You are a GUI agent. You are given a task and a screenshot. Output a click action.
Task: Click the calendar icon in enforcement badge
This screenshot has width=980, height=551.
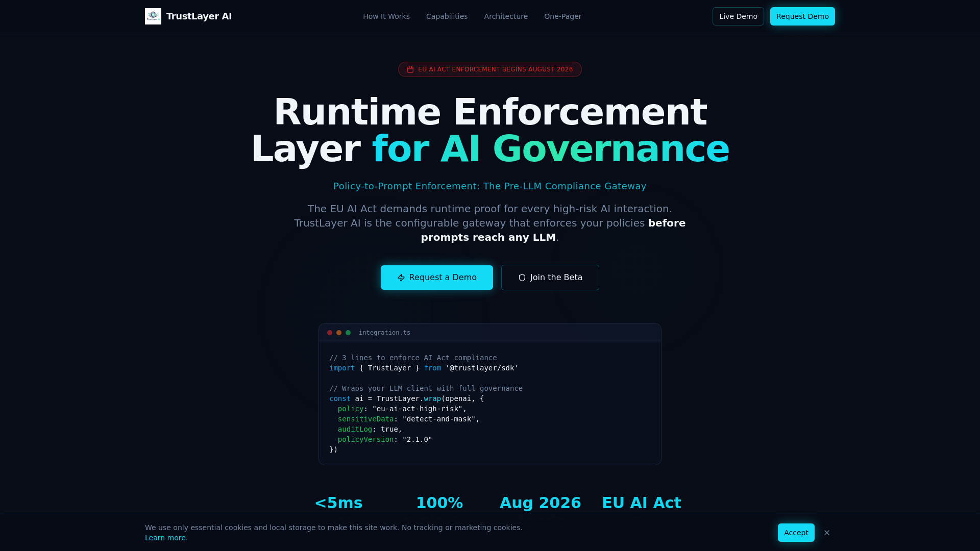coord(410,69)
